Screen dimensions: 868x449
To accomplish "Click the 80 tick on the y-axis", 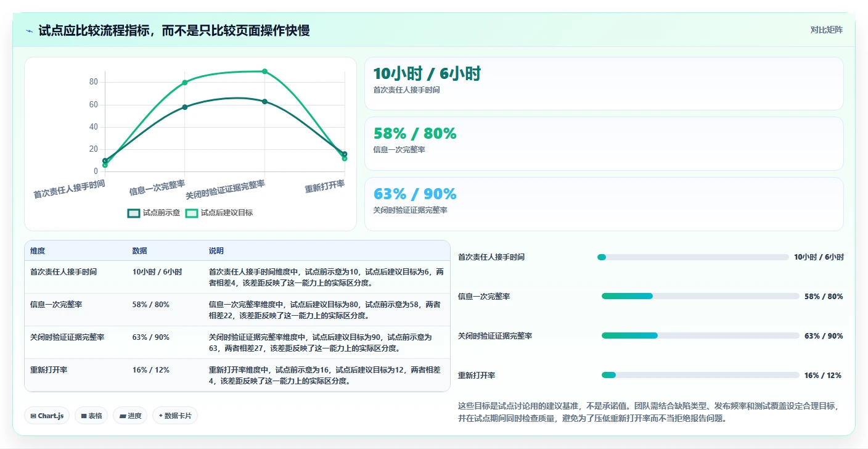I will pos(94,82).
